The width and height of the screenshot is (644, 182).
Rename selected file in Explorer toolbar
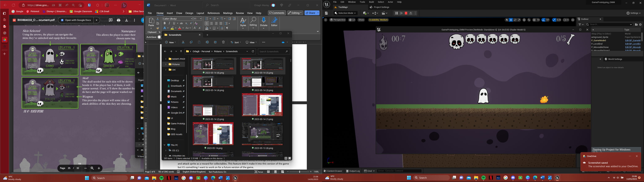click(207, 42)
